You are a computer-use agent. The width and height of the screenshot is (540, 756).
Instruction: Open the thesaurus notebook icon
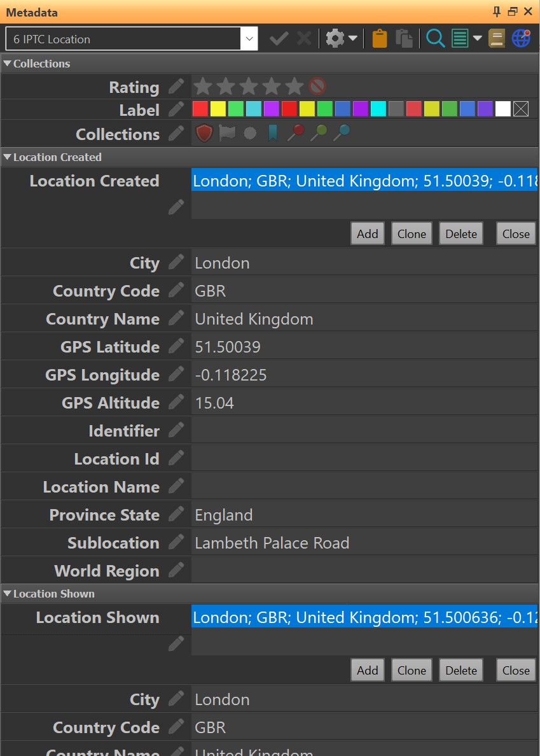coord(497,38)
